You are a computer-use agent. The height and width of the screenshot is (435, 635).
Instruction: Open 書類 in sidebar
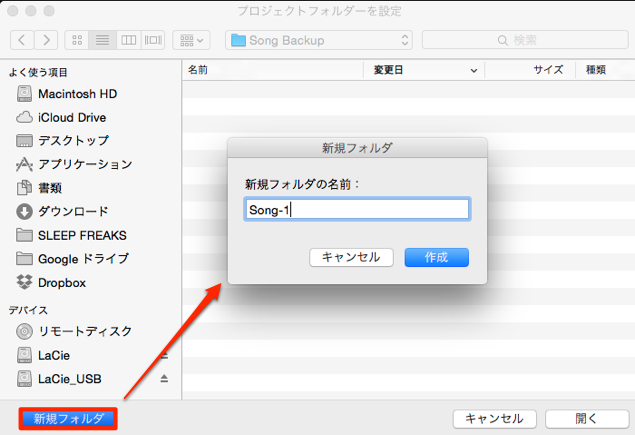click(39, 188)
